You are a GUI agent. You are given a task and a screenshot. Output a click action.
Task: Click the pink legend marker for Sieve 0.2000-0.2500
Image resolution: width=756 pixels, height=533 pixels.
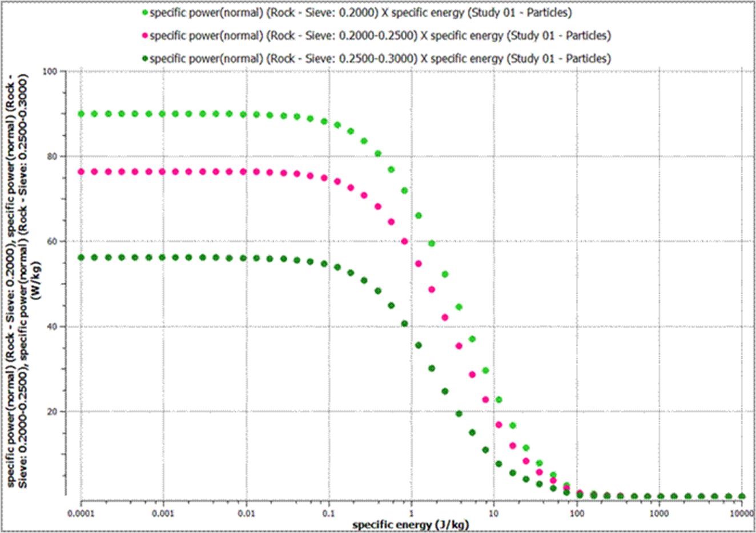tap(144, 35)
